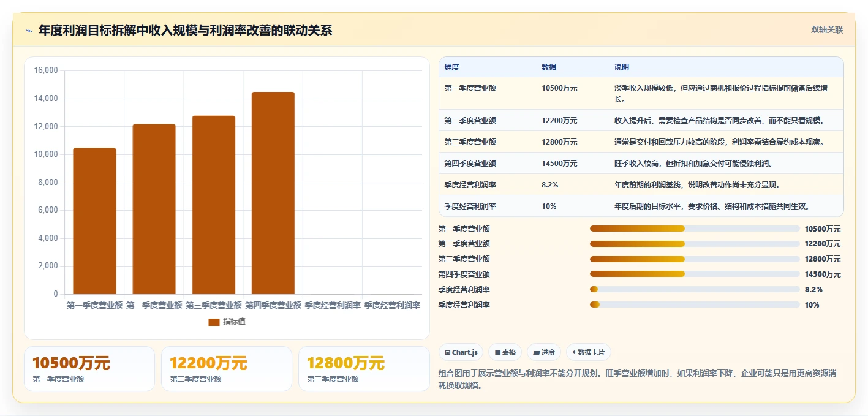This screenshot has height=416, width=868.
Task: Click the 维度 table column header
Action: 452,67
